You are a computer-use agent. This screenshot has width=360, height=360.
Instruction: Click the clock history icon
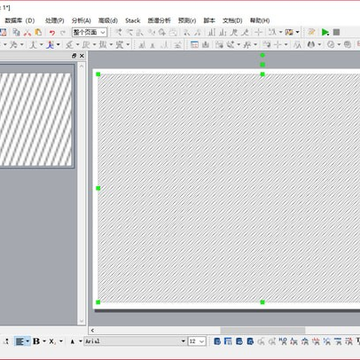pyautogui.click(x=330, y=44)
